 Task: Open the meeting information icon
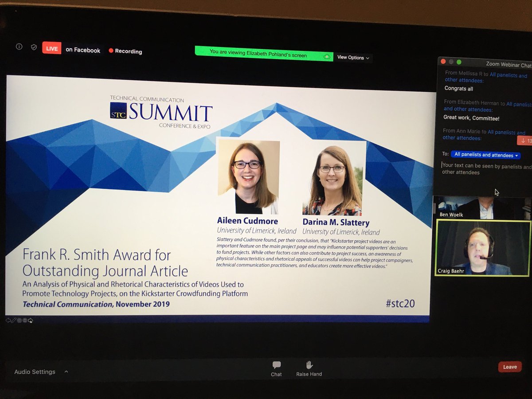click(x=19, y=47)
